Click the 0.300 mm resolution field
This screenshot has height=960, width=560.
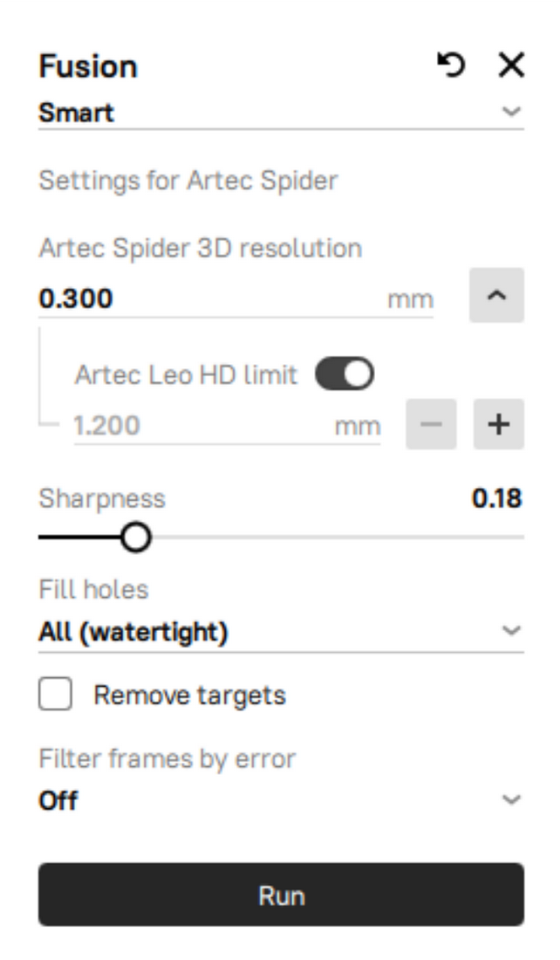tap(236, 298)
